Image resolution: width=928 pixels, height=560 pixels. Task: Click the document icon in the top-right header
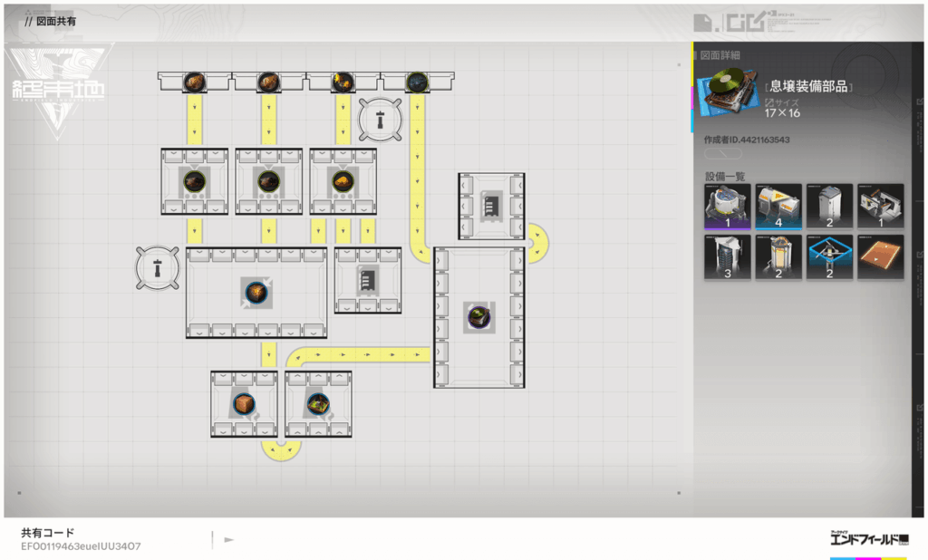tap(702, 22)
